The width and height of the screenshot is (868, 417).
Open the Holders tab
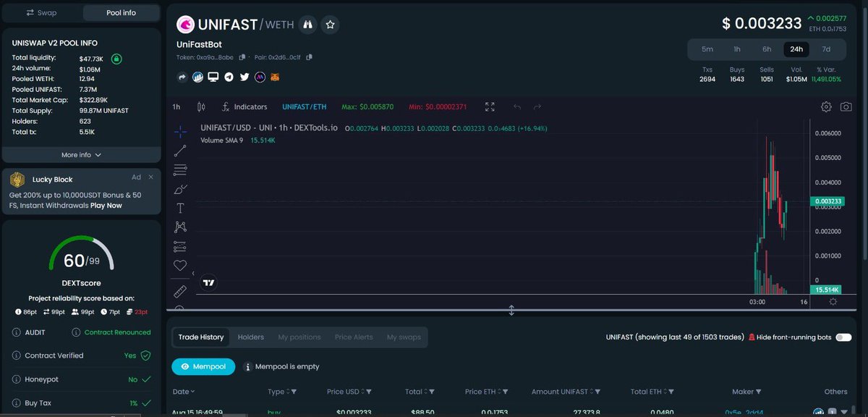[251, 337]
